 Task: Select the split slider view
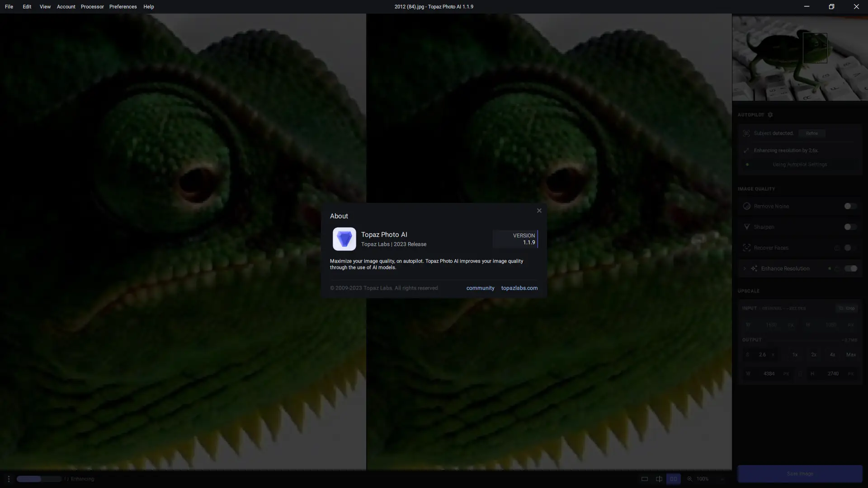click(x=659, y=479)
